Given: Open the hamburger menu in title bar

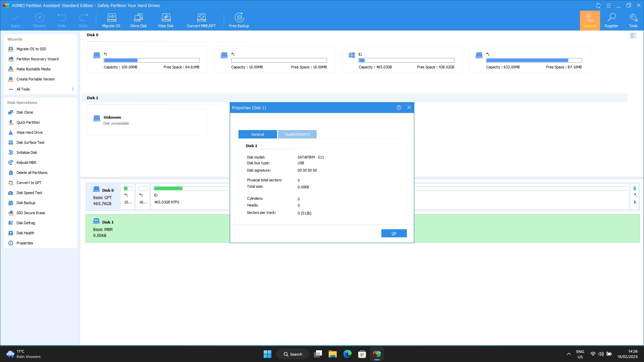Looking at the screenshot, I should pos(608,5).
